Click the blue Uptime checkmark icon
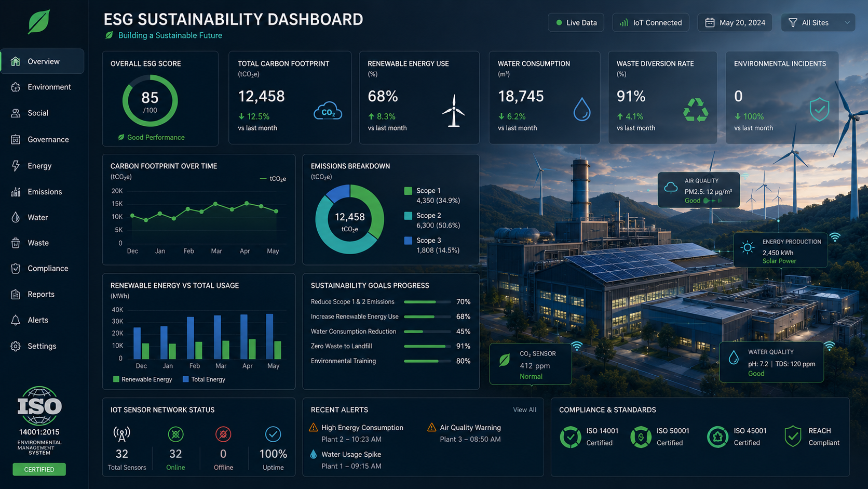The height and width of the screenshot is (489, 868). pos(273,434)
